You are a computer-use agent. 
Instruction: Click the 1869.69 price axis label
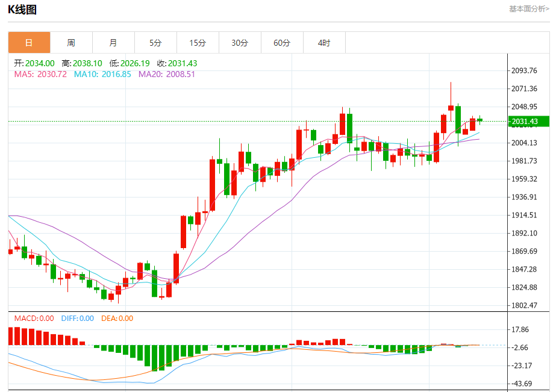(x=524, y=251)
